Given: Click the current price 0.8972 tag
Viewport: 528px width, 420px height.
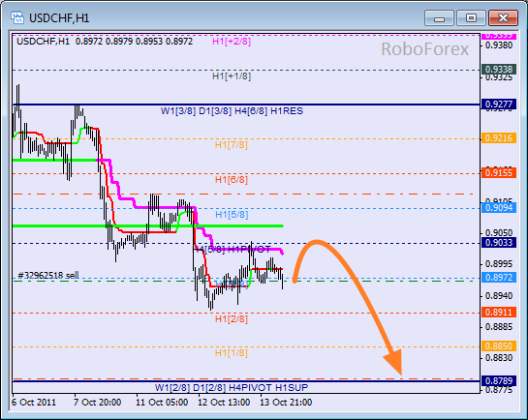Looking at the screenshot, I should tap(499, 278).
